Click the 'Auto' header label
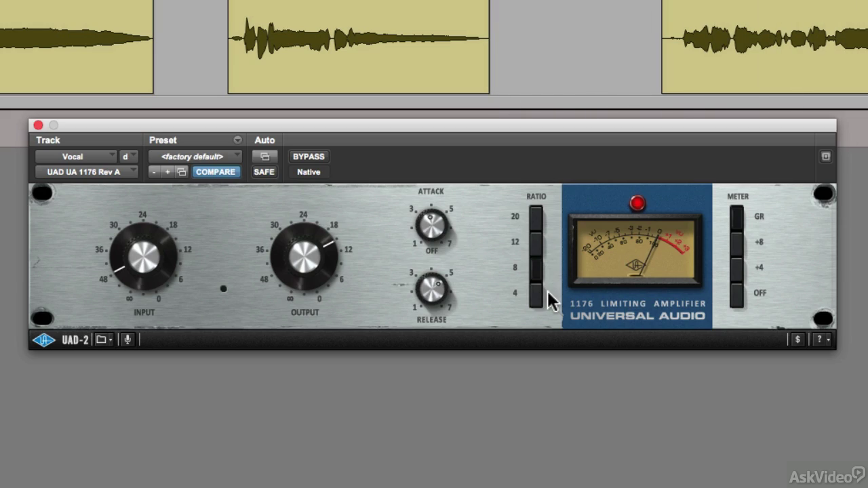 pos(264,140)
